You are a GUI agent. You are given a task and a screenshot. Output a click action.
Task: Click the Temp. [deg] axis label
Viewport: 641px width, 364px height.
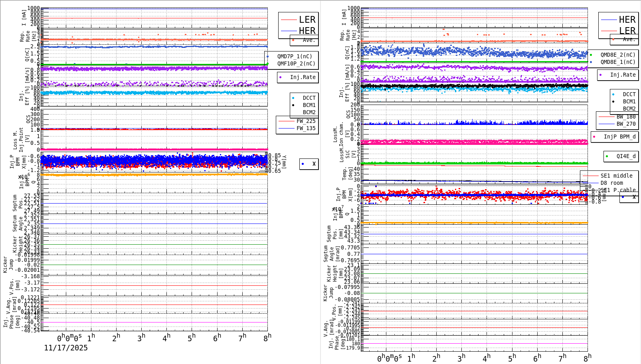coord(348,174)
